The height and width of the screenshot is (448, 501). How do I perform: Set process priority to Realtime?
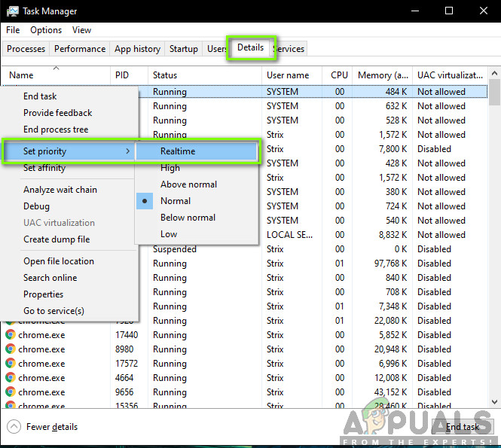[178, 151]
